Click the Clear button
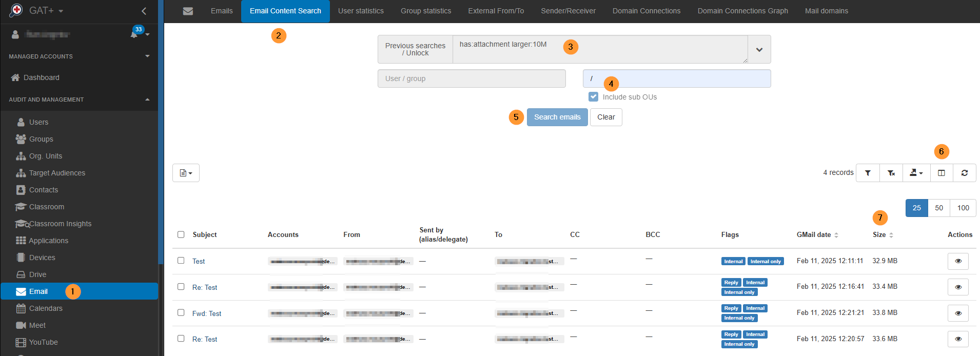Screen dimensions: 980x356 click(x=606, y=117)
